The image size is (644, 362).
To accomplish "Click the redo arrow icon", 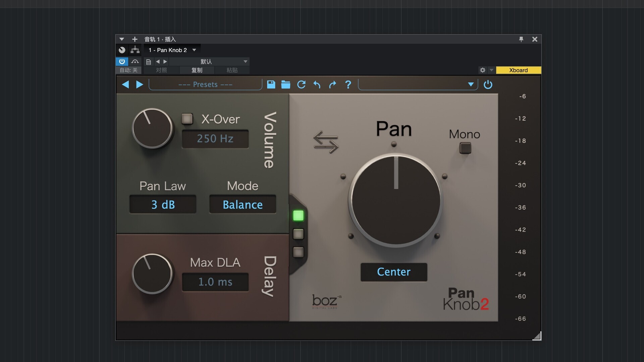I will click(332, 84).
